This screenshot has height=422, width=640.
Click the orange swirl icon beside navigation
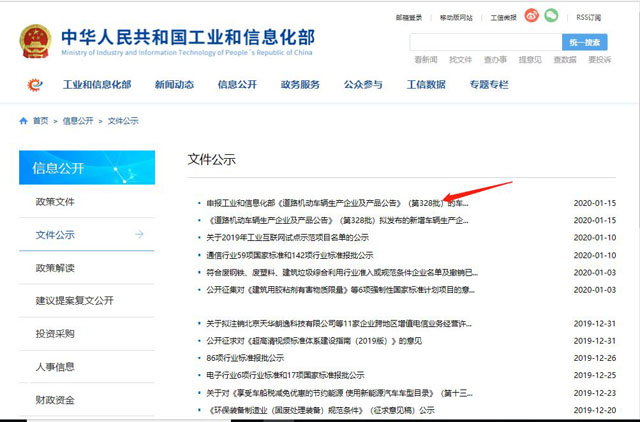tap(35, 85)
